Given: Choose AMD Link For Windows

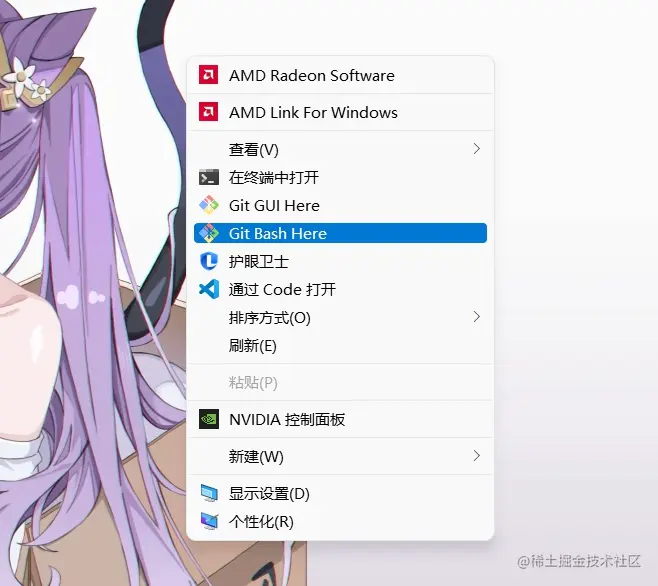Looking at the screenshot, I should [340, 112].
